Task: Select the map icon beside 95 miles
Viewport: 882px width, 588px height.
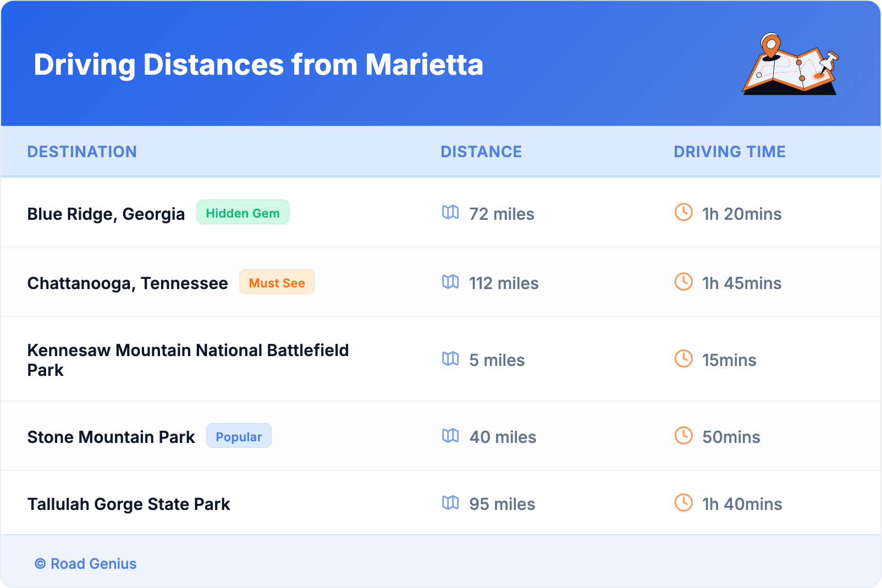Action: [450, 503]
